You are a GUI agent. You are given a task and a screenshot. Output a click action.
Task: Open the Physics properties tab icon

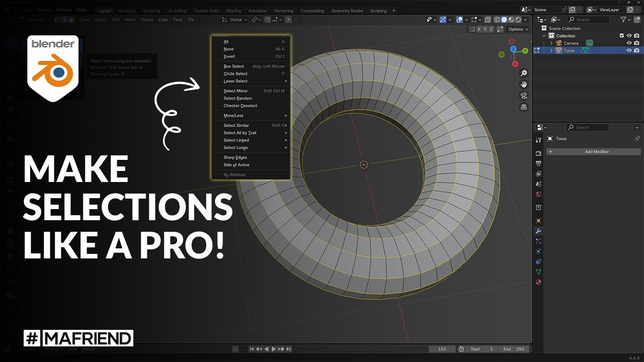pos(538,251)
